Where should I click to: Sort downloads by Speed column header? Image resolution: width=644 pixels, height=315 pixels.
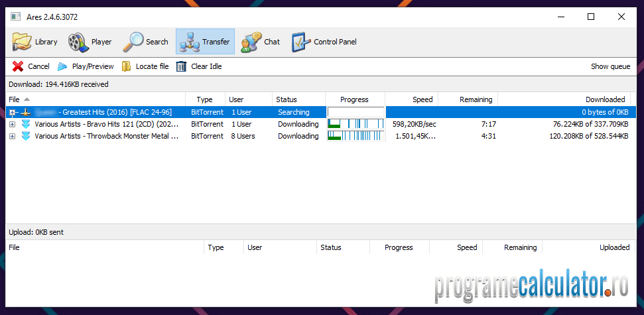pos(411,99)
